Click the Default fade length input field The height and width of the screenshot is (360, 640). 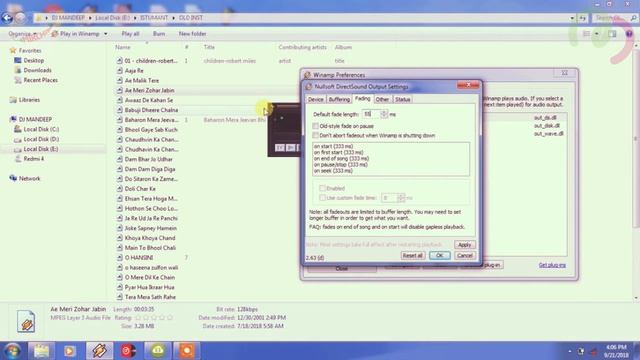(x=371, y=114)
